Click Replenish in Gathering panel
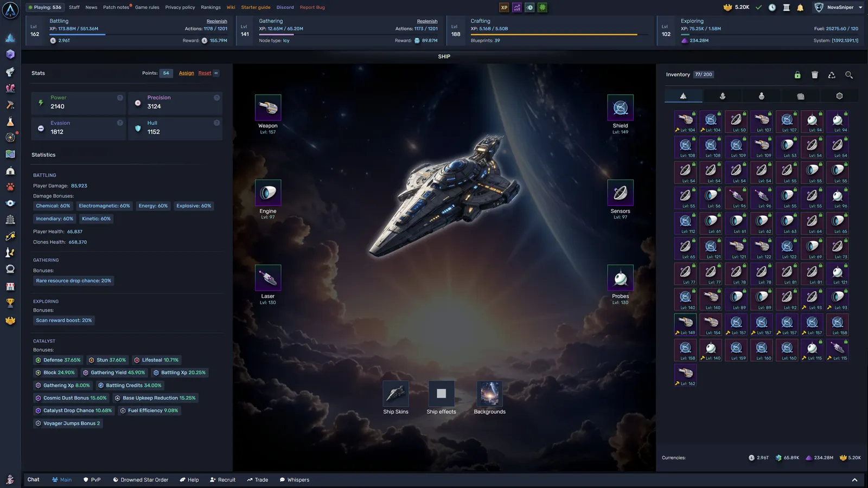The image size is (868, 488). 427,21
